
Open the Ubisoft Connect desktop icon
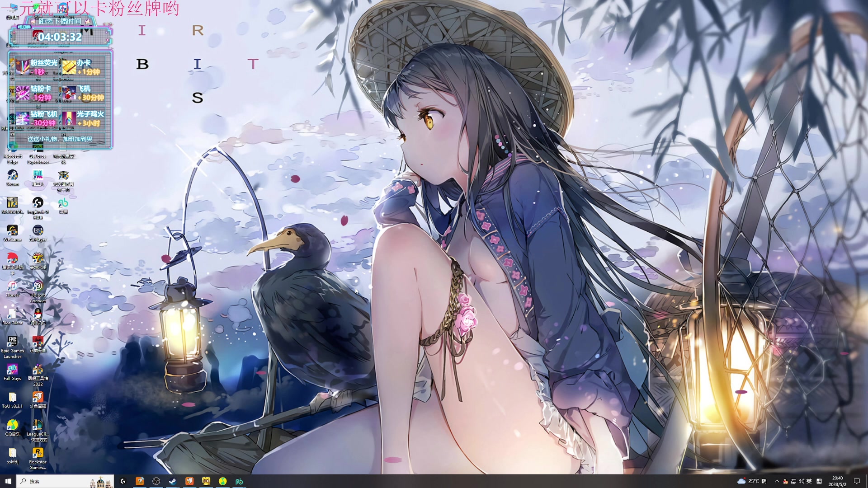tap(38, 286)
